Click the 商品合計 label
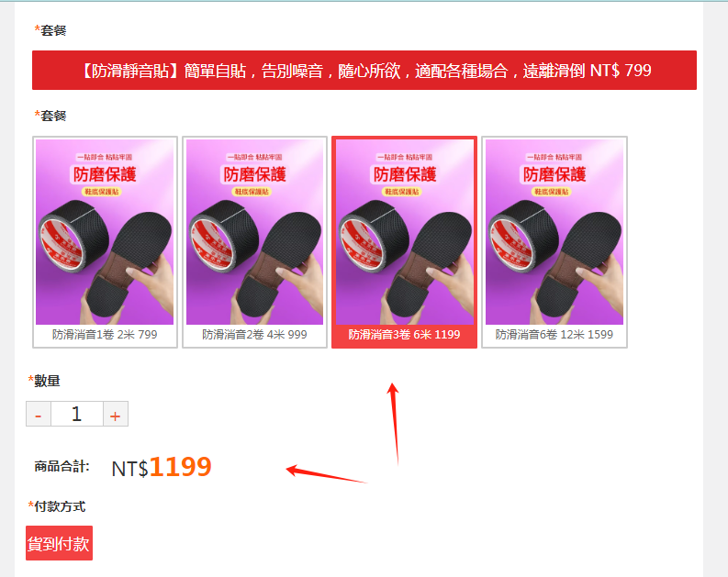This screenshot has height=577, width=728. (62, 466)
